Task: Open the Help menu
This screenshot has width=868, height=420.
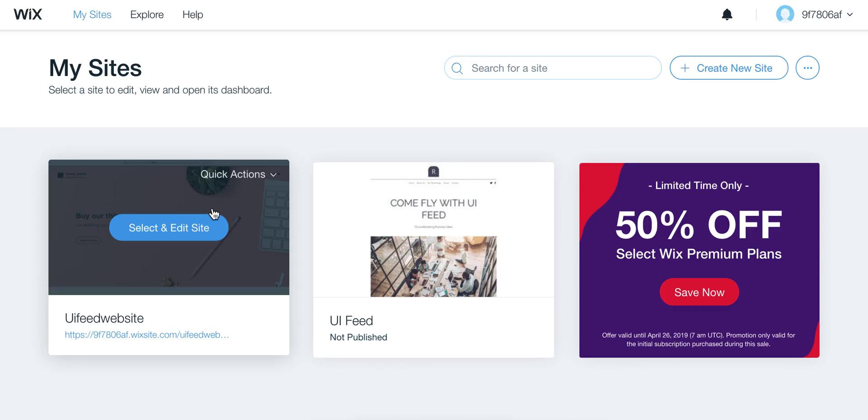Action: coord(193,14)
